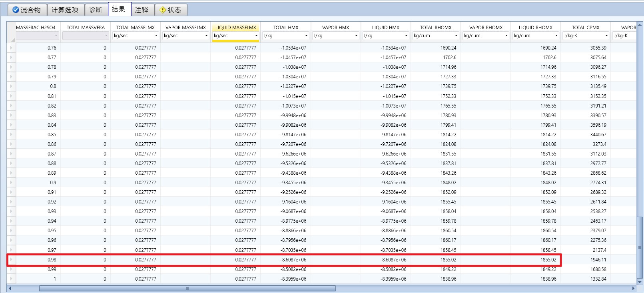Click TOTAL HMX value -8.6087e+06

tap(293, 259)
